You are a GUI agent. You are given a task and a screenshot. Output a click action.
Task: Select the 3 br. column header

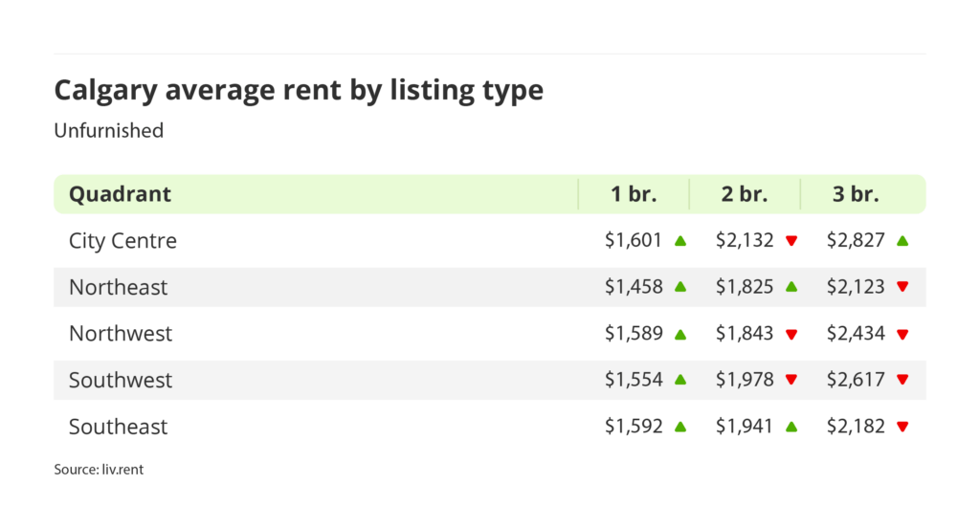pyautogui.click(x=856, y=194)
